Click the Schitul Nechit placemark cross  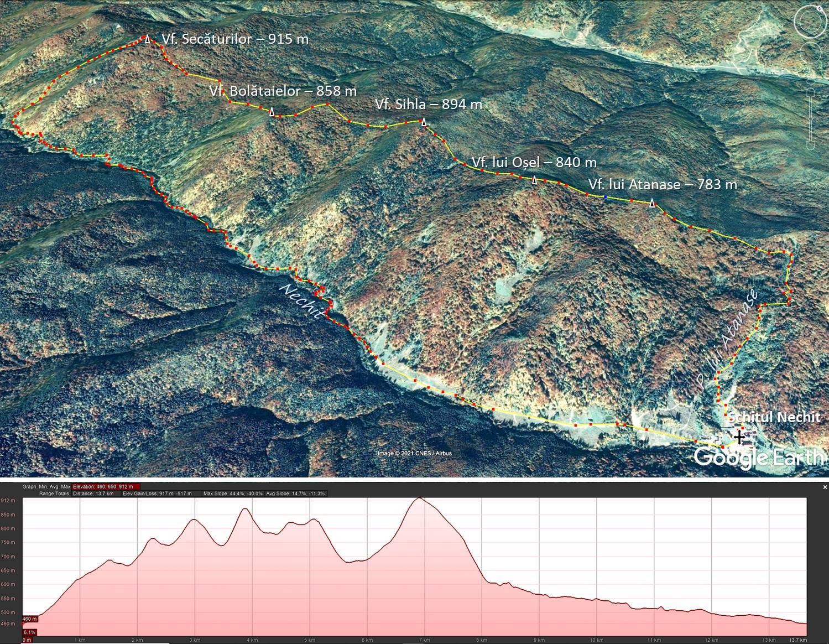pos(739,437)
